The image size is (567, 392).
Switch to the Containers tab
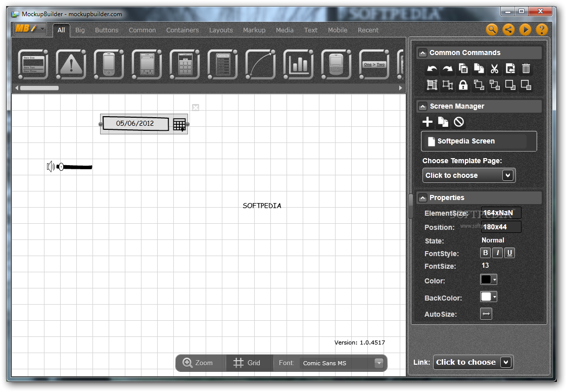182,30
